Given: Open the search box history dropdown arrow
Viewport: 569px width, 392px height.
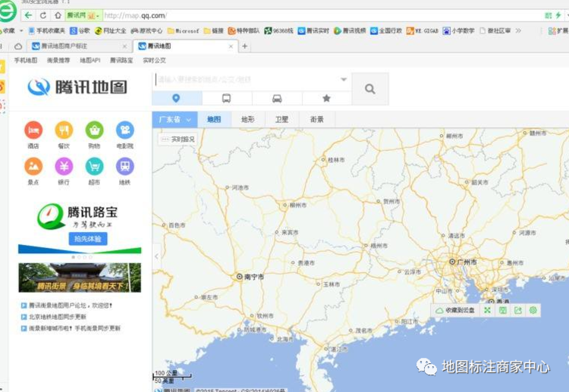Looking at the screenshot, I should click(x=344, y=80).
